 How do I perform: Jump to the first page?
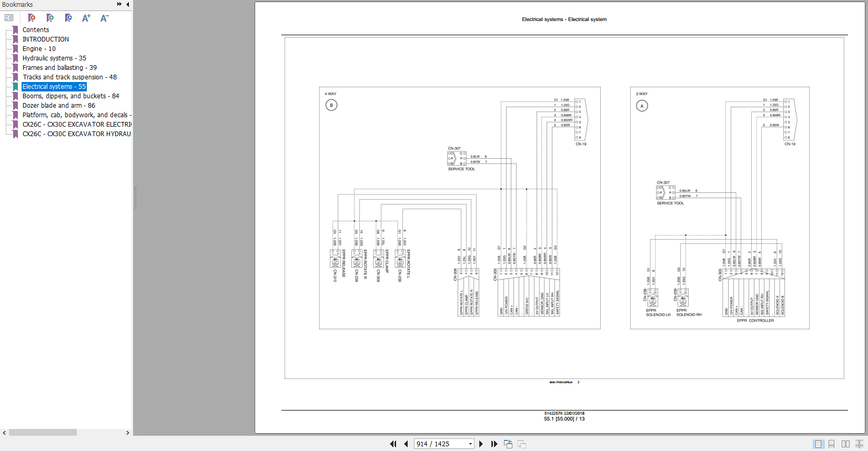pyautogui.click(x=393, y=444)
